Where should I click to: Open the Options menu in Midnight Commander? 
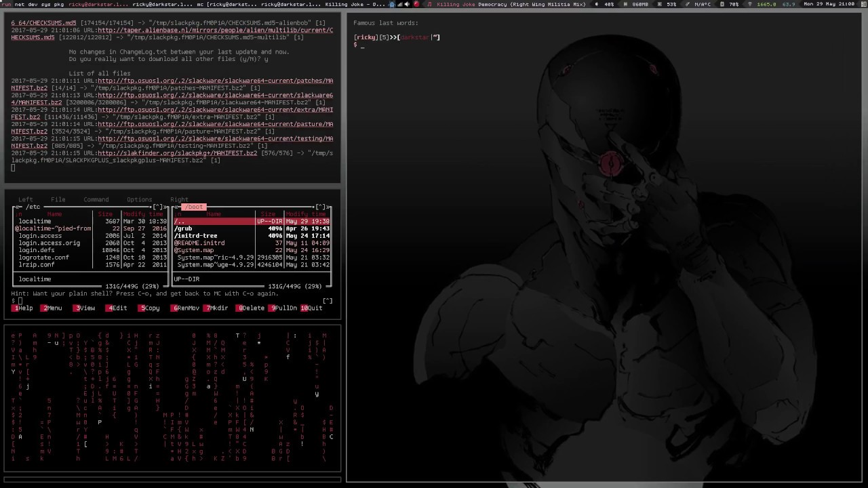tap(140, 199)
